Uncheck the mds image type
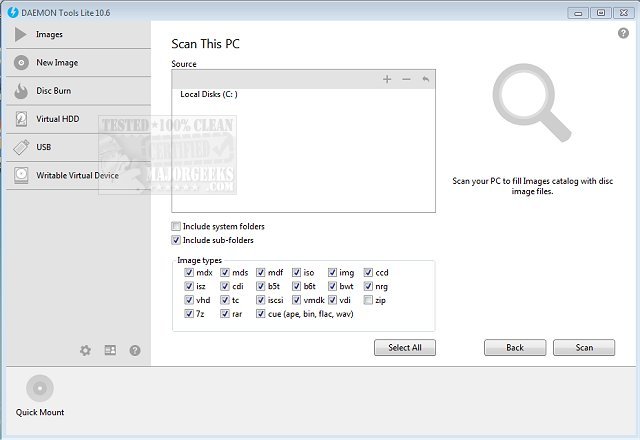 224,272
